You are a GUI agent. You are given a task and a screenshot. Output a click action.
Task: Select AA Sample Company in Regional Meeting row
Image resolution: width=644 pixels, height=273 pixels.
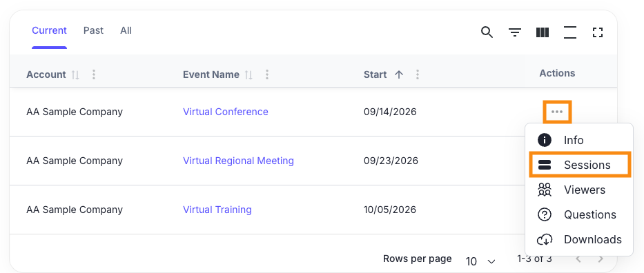pyautogui.click(x=75, y=161)
